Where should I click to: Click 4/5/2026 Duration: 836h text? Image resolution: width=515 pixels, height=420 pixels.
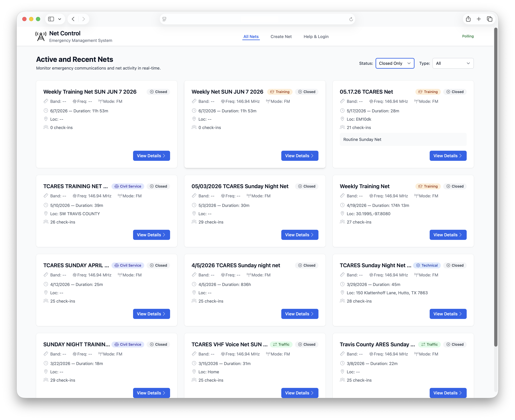click(x=225, y=284)
